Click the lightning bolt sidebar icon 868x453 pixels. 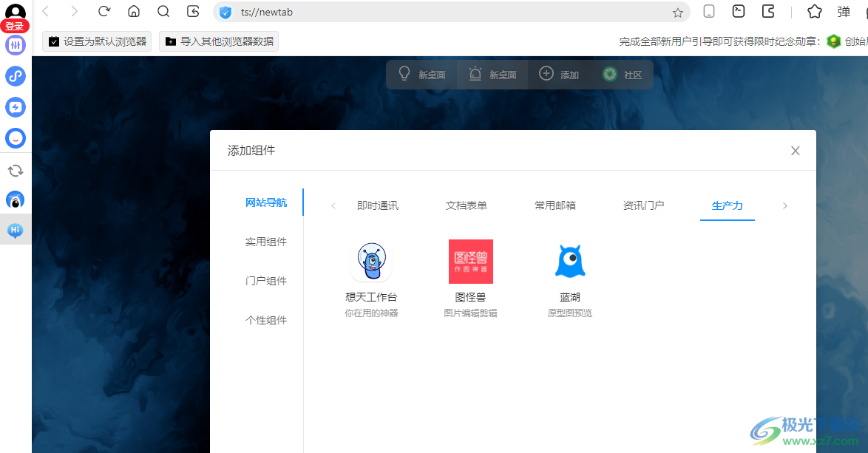point(15,106)
